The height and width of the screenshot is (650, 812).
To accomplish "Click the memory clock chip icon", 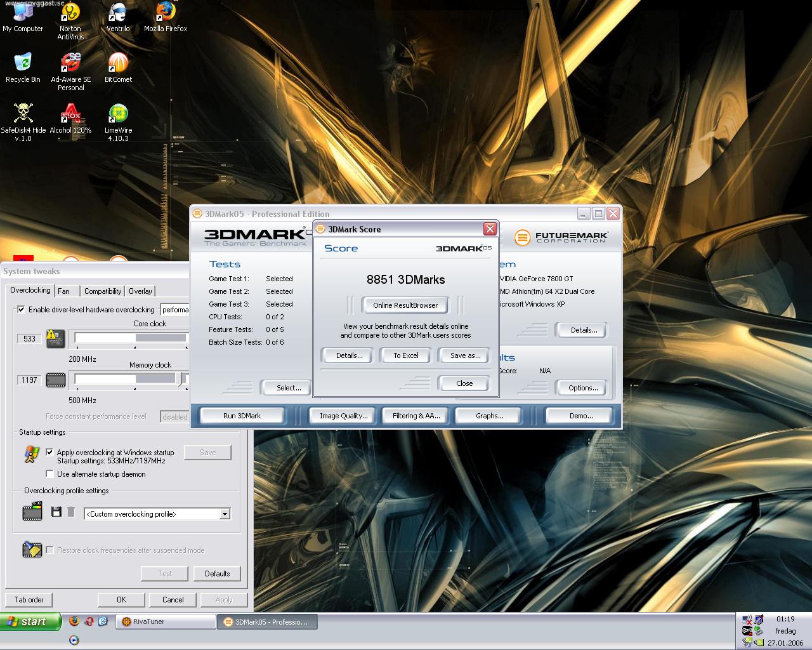I will 56,380.
